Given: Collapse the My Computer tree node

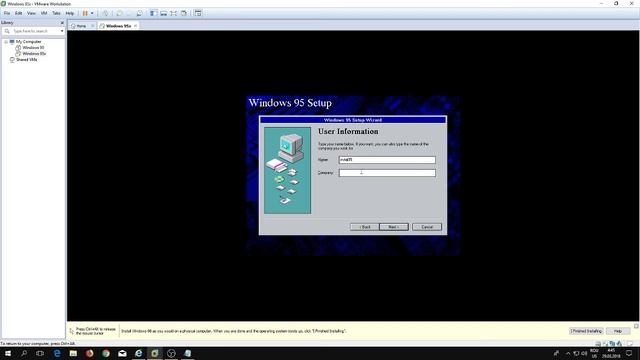Looking at the screenshot, I should 6,42.
